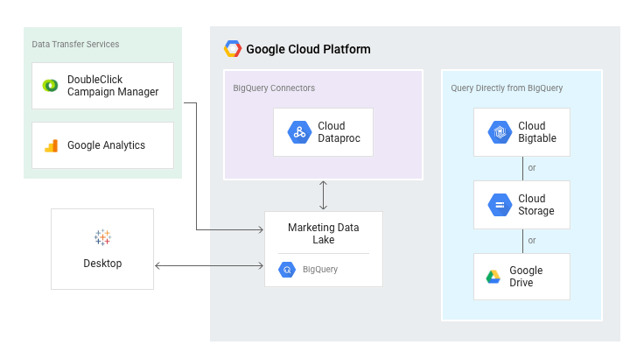Click the Marketing Data Lake title

323,233
